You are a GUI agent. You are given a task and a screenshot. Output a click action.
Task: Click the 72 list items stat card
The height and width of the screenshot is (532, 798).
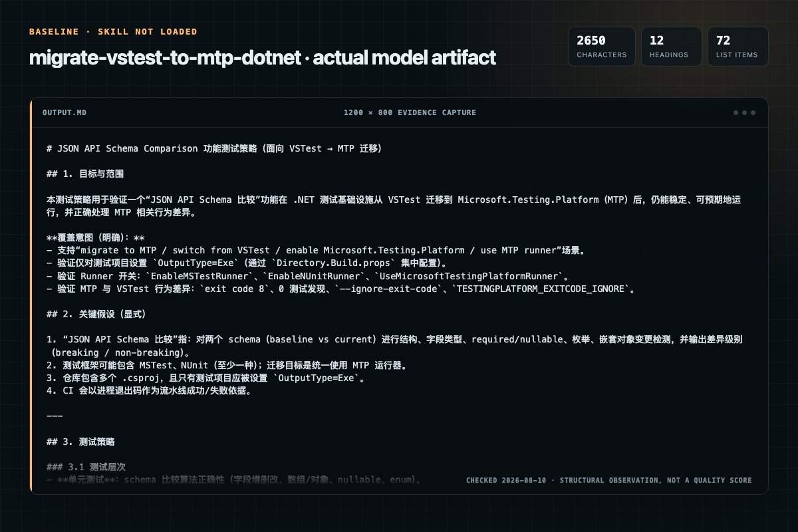(x=737, y=47)
